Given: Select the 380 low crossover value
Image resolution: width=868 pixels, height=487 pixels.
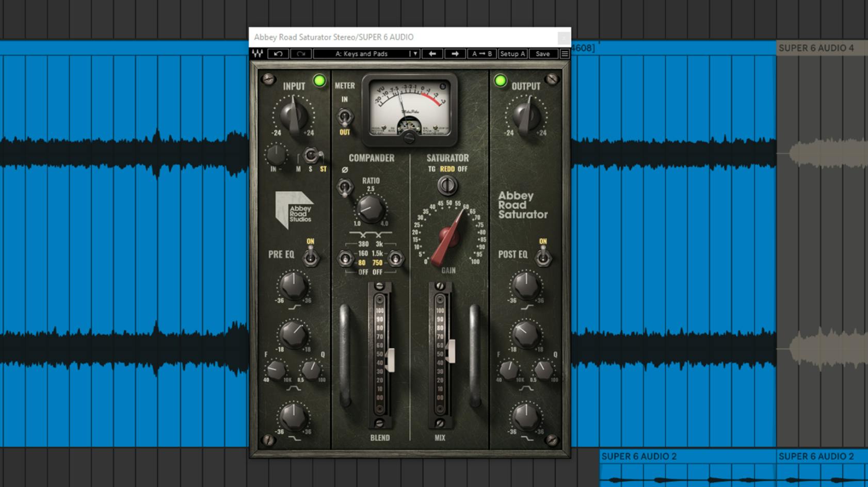Looking at the screenshot, I should pyautogui.click(x=363, y=244).
